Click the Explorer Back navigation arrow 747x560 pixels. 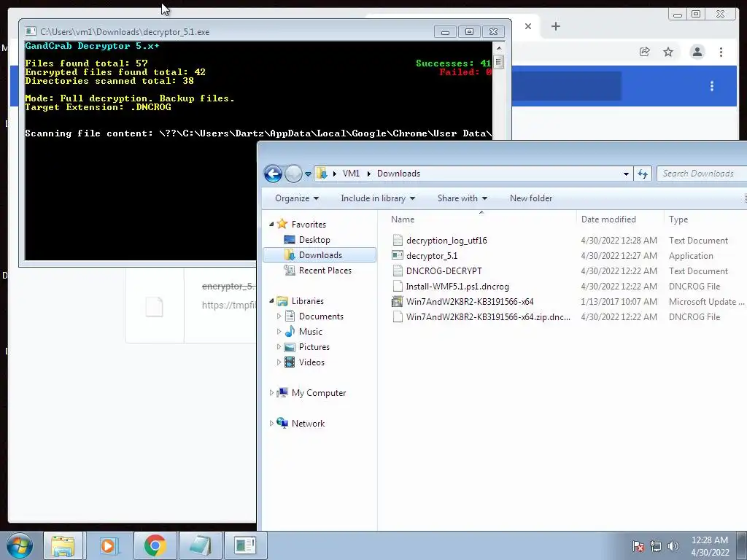coord(273,174)
